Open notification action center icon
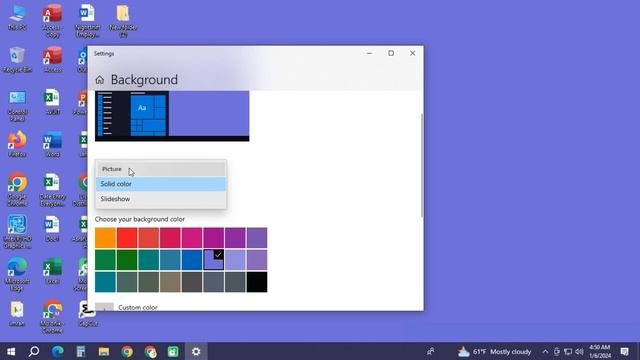 [624, 351]
